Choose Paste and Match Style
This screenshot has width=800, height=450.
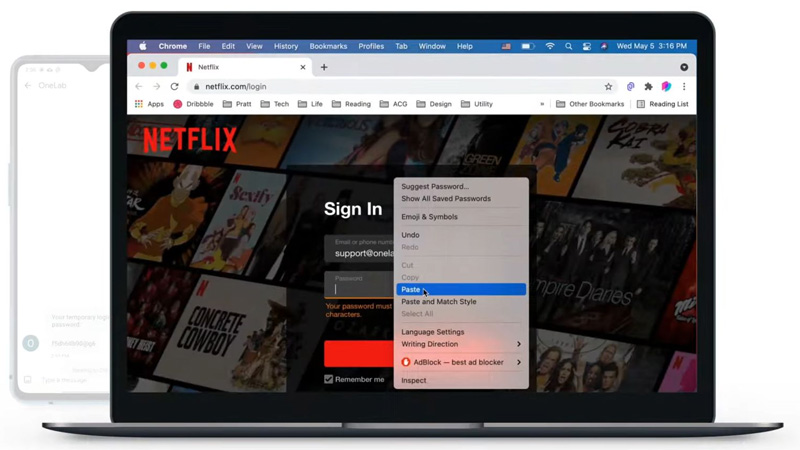(461, 302)
